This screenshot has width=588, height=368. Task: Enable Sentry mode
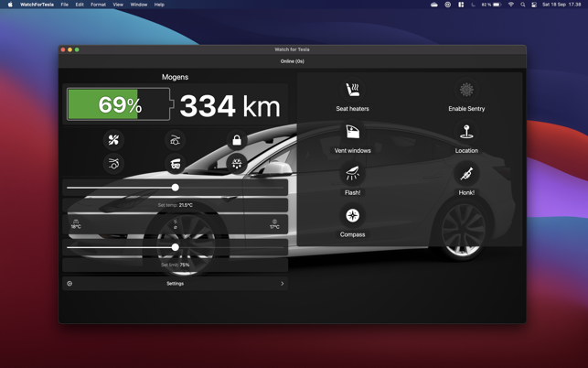pyautogui.click(x=466, y=90)
